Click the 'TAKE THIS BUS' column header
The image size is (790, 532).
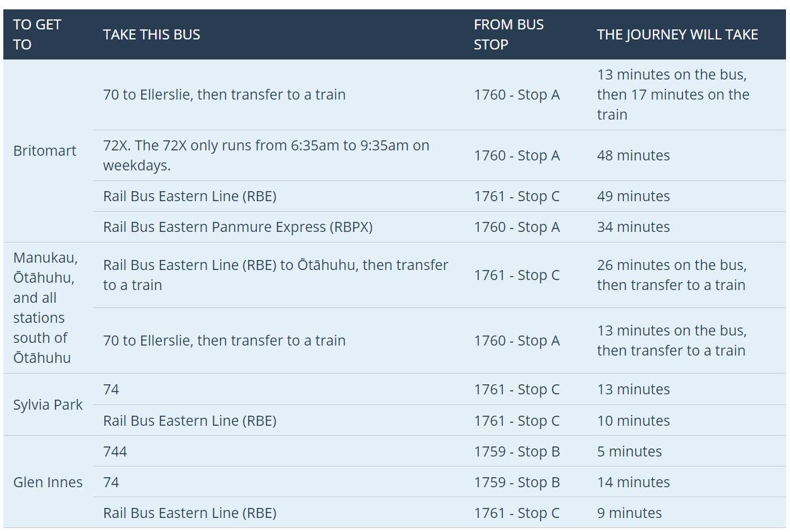(151, 35)
